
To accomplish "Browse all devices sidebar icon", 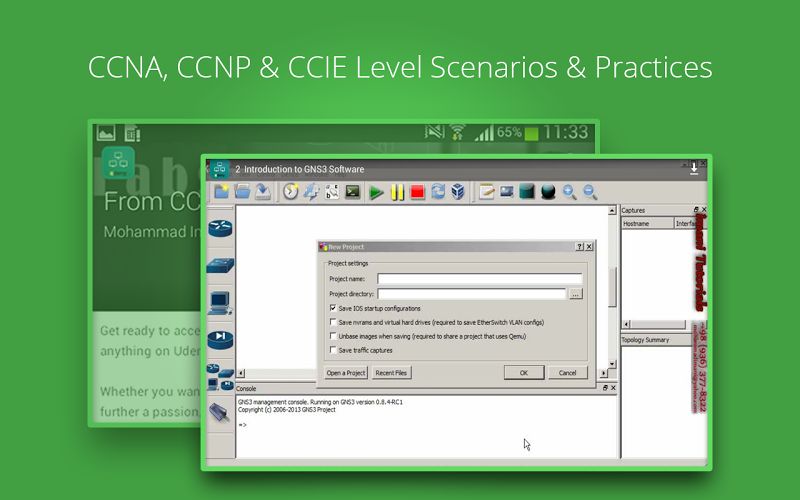I will coord(220,377).
